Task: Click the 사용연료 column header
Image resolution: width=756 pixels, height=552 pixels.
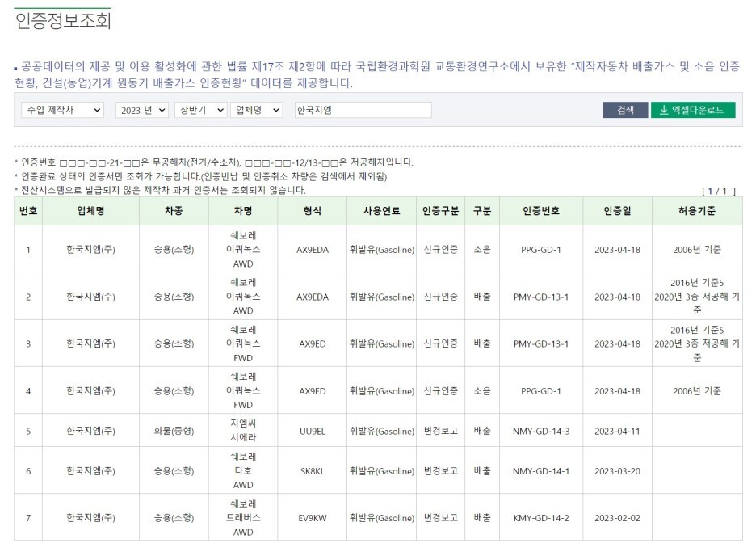Action: [x=381, y=211]
